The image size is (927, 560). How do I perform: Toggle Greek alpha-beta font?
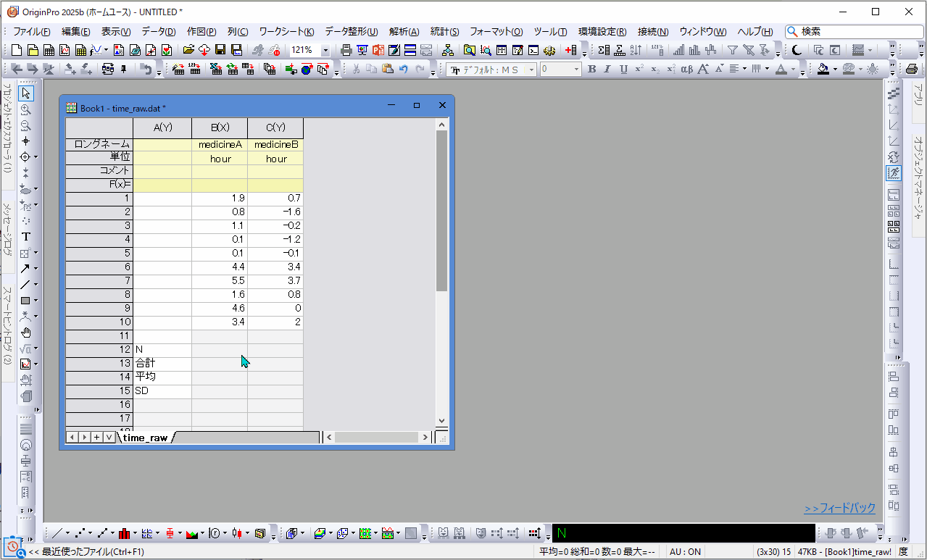(x=686, y=70)
